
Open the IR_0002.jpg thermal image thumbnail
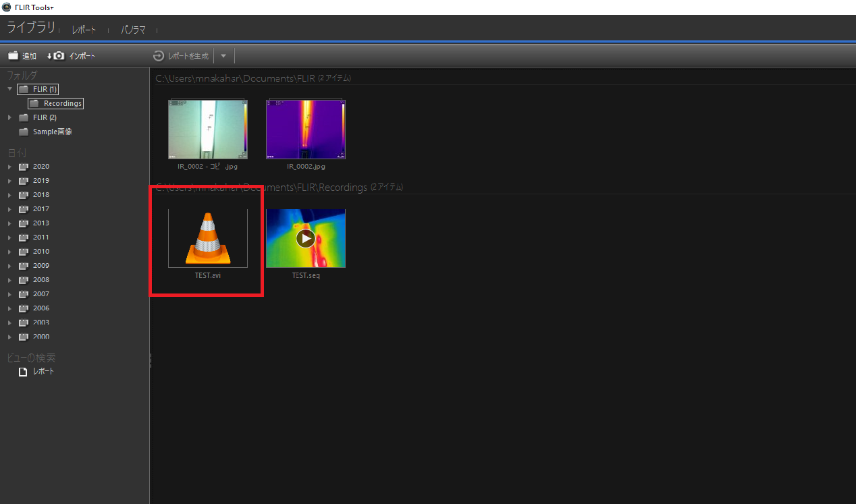coord(306,128)
